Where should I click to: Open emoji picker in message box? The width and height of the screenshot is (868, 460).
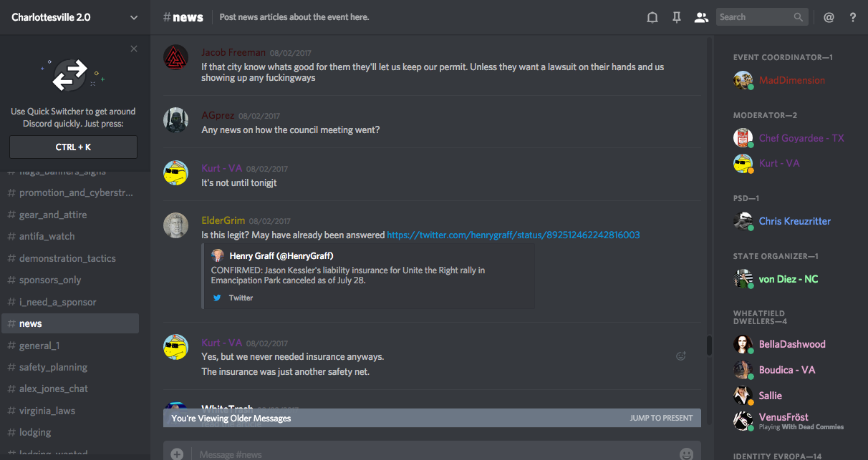click(686, 454)
